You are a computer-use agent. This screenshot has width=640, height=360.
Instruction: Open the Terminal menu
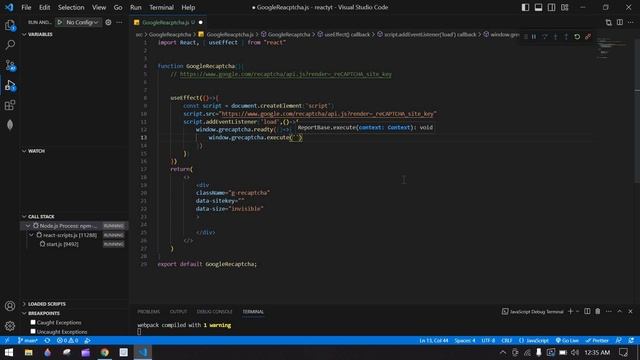coord(161,7)
